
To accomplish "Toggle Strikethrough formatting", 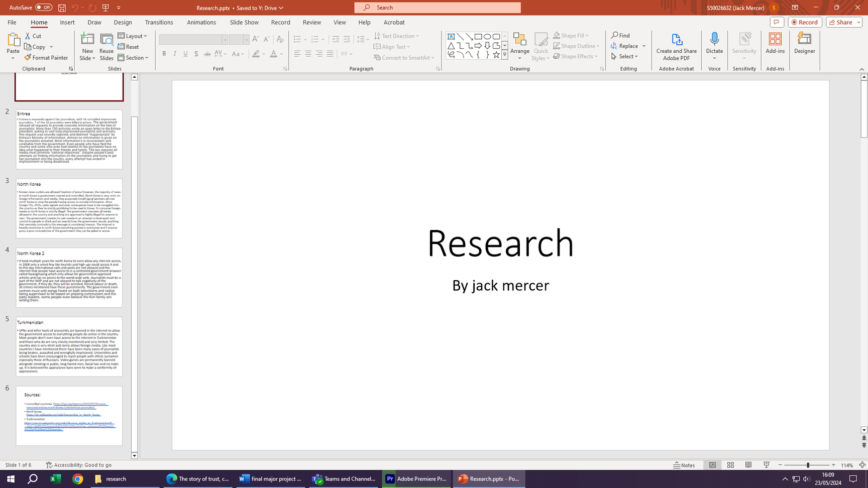I will (x=207, y=54).
